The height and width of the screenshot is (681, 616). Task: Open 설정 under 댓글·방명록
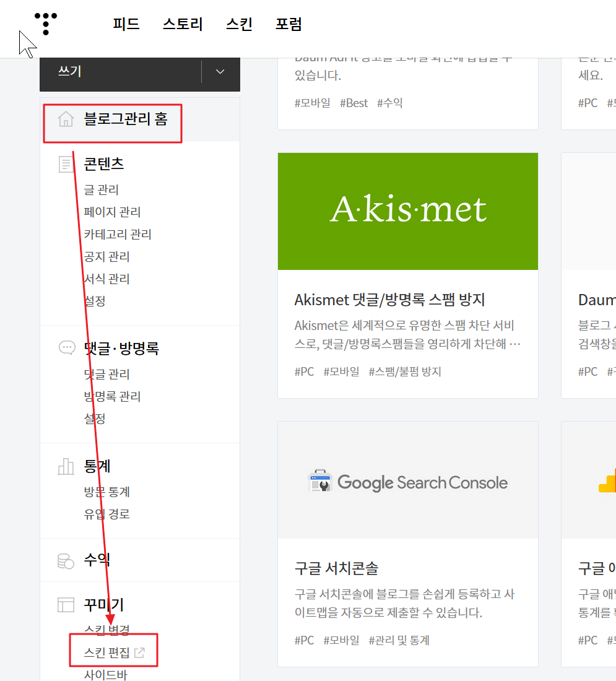tap(95, 419)
